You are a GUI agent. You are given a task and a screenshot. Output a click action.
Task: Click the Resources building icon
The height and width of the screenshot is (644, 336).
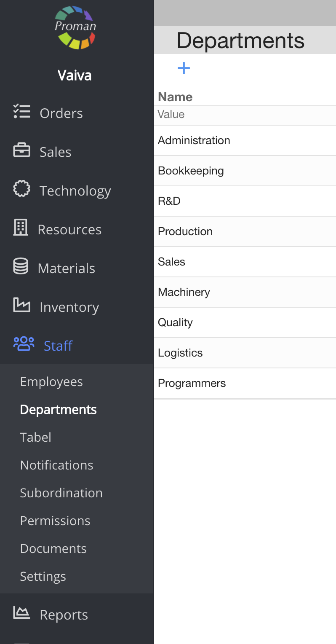21,228
